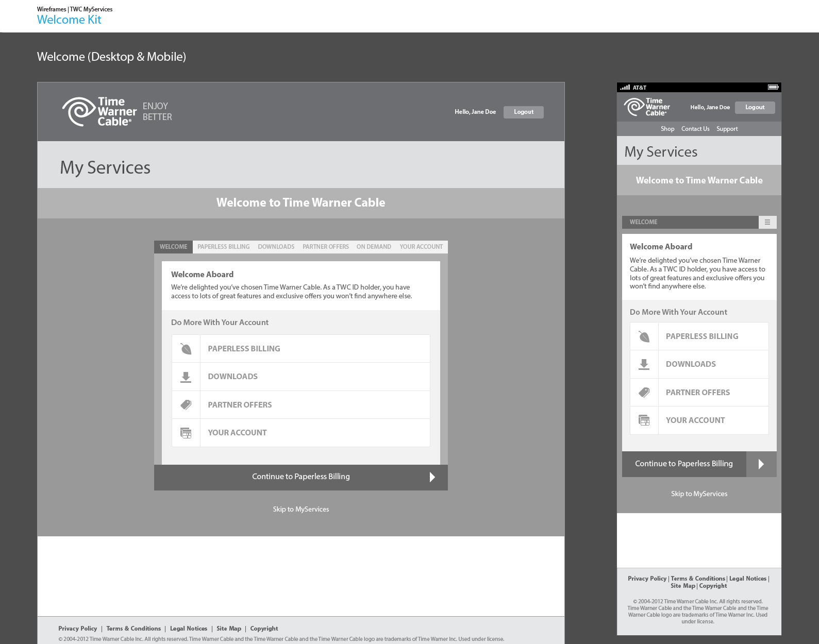The height and width of the screenshot is (644, 819).
Task: Click mobile 'Welcome Aboard' heading
Action: point(661,247)
